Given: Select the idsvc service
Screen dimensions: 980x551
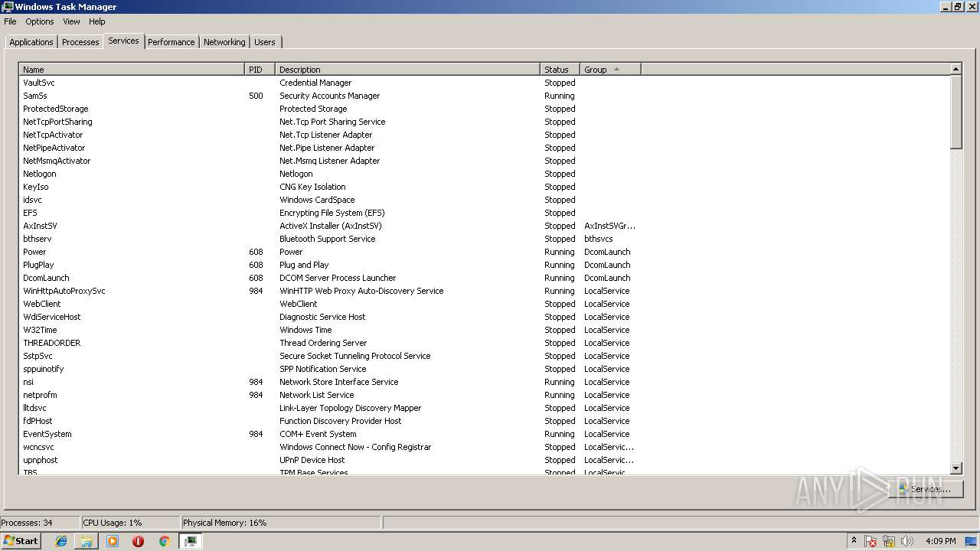Looking at the screenshot, I should pyautogui.click(x=33, y=200).
